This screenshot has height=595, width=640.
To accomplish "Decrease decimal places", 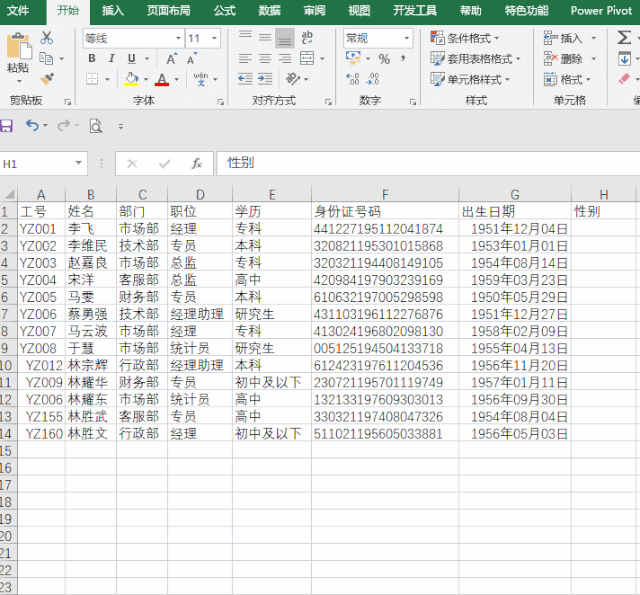I will point(373,79).
